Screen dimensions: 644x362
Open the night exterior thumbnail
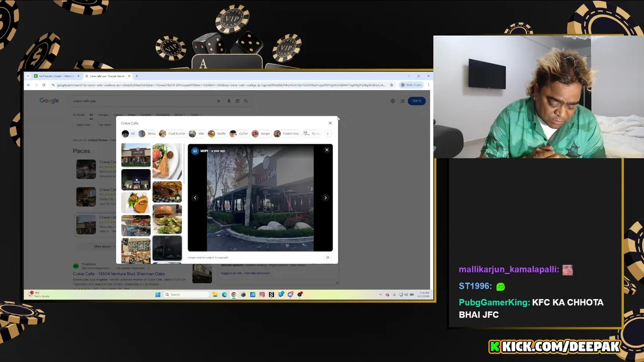tap(136, 179)
